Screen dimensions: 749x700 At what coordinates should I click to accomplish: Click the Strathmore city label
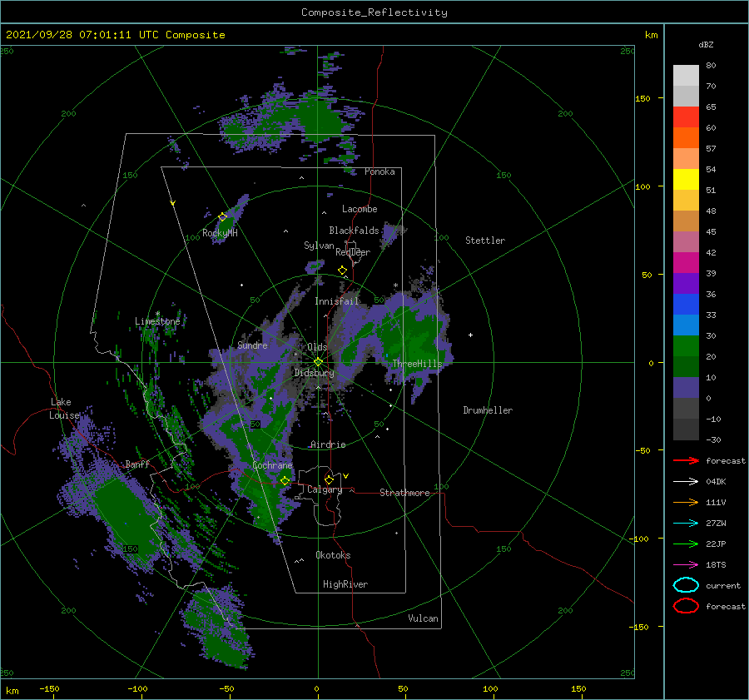tap(404, 493)
